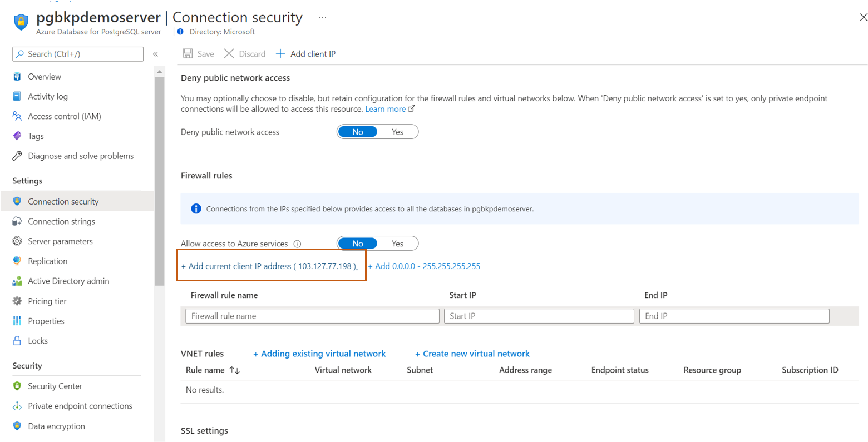This screenshot has height=442, width=868.
Task: Set Deny public network access to No
Action: coord(358,132)
